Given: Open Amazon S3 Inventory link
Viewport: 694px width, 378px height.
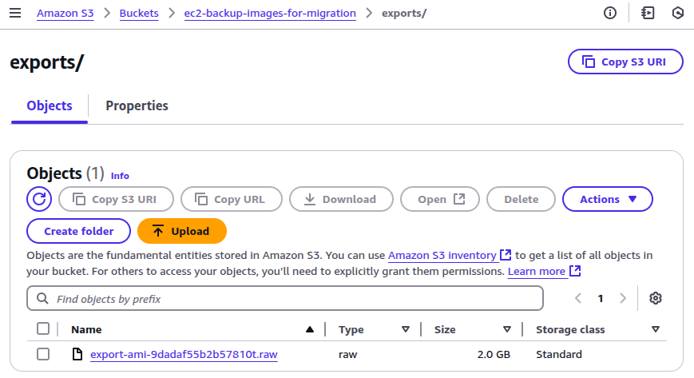Looking at the screenshot, I should (x=449, y=255).
